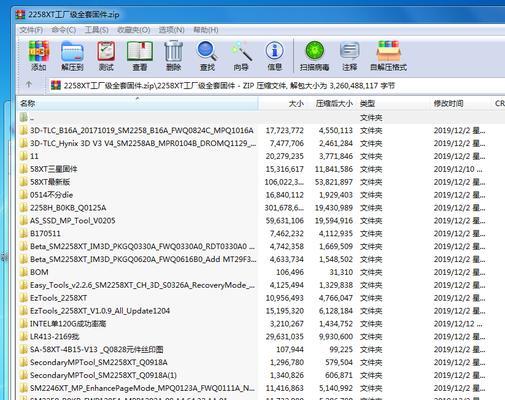Image resolution: width=505 pixels, height=400 pixels.
Task: Click modified date 2019/12/10 of 58XT三星固件
Action: pyautogui.click(x=458, y=169)
